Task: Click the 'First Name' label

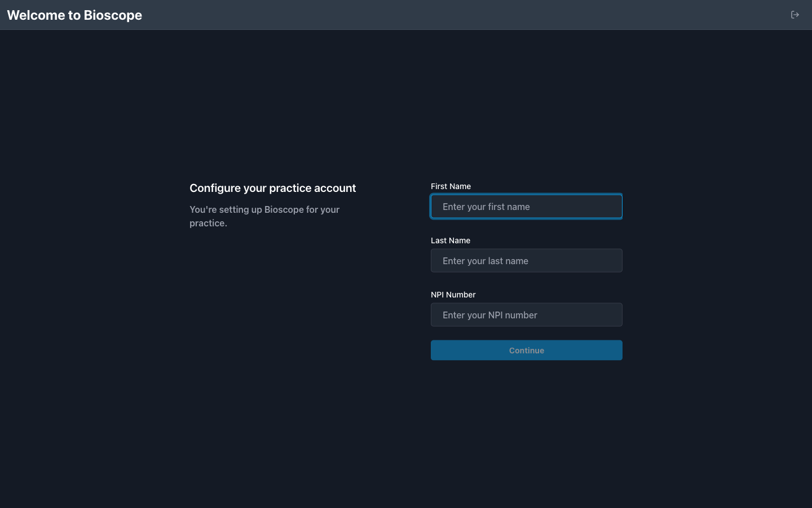Action: [x=451, y=186]
